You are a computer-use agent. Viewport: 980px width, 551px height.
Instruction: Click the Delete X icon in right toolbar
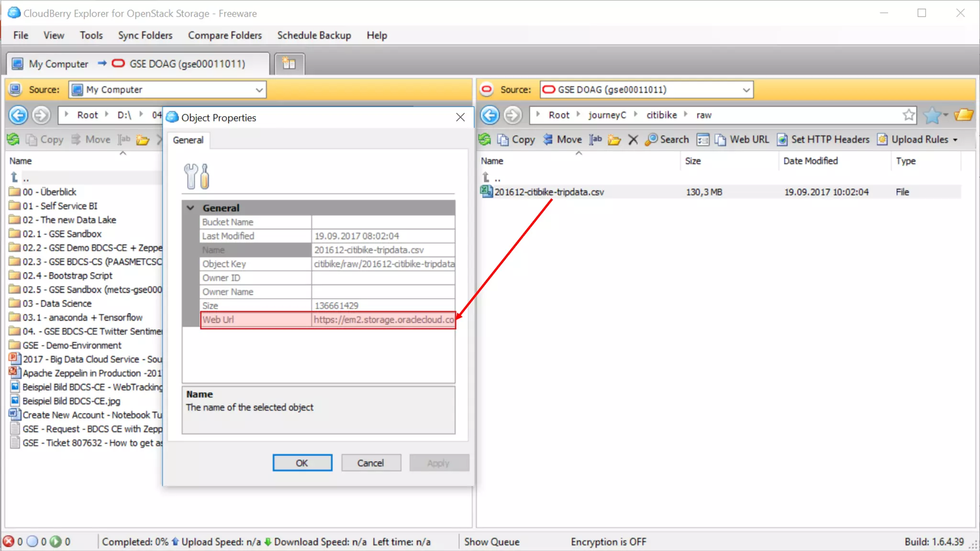click(633, 139)
